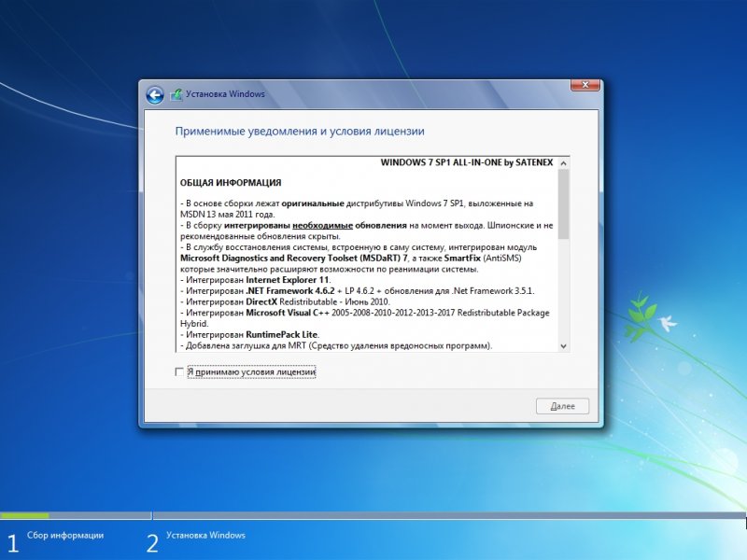Click the underlined word необходимые
Viewport: 747px width, 560px height.
(x=322, y=226)
